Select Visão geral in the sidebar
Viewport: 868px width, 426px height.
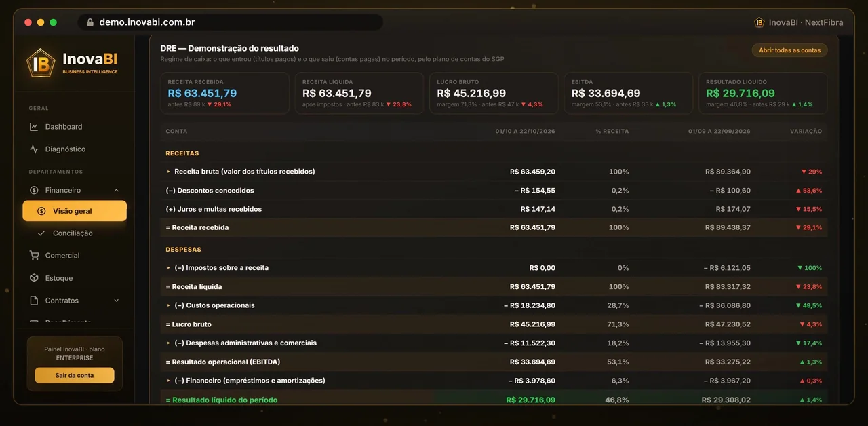[75, 211]
